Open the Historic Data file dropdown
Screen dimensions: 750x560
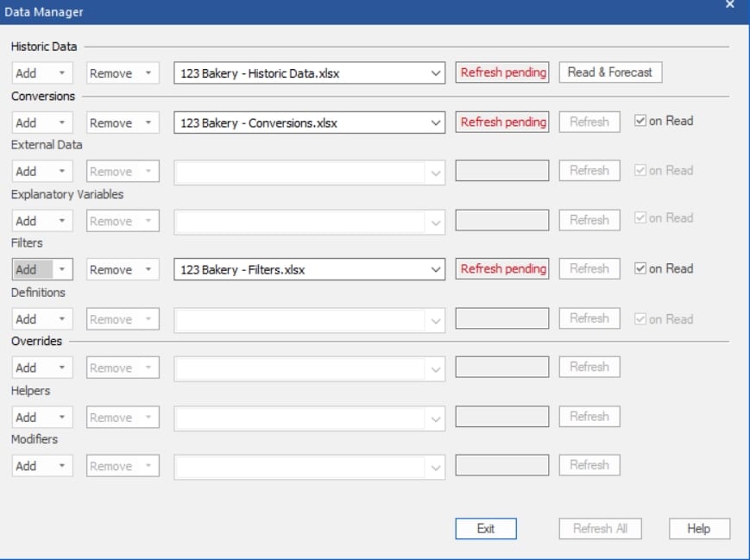436,72
